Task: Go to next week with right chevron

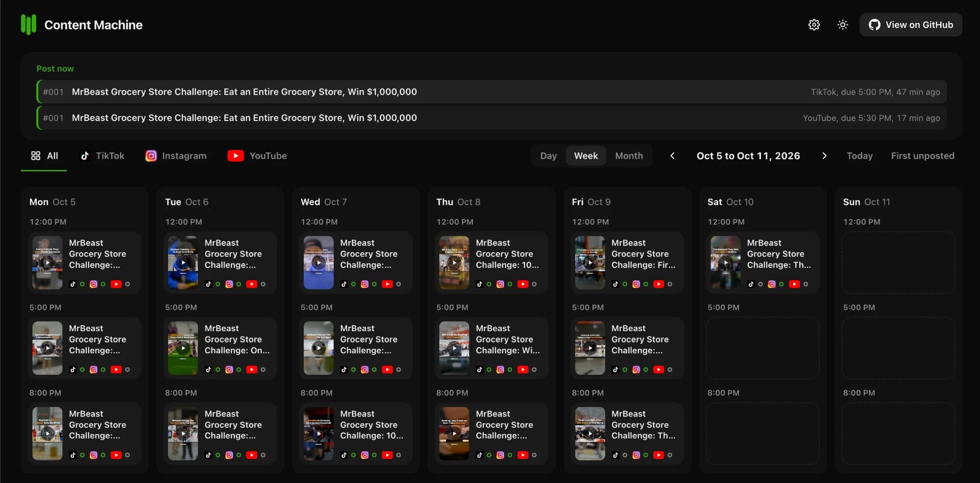Action: coord(824,156)
